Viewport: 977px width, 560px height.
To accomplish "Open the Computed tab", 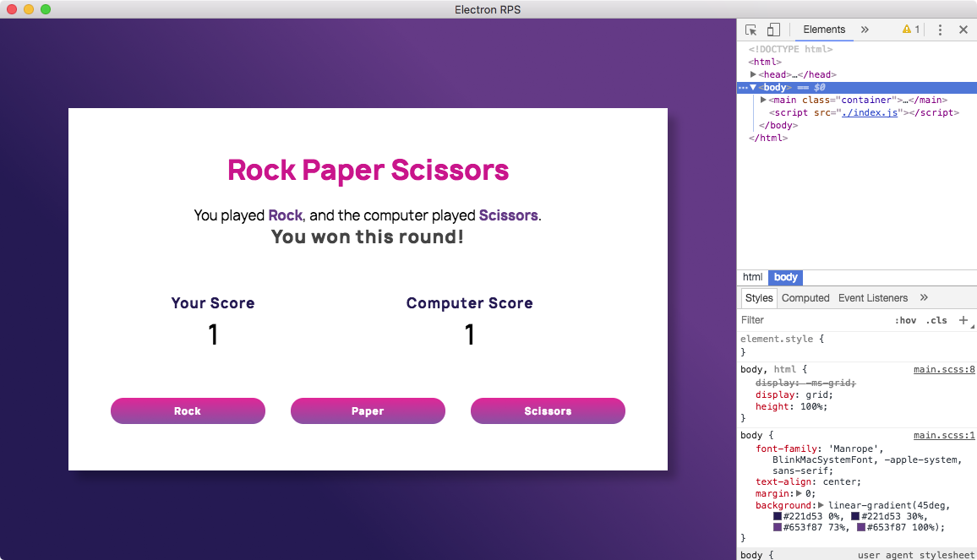I will tap(805, 298).
